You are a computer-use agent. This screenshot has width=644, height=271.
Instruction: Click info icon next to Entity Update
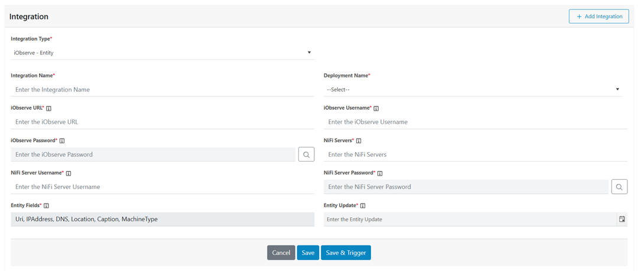(x=363, y=206)
